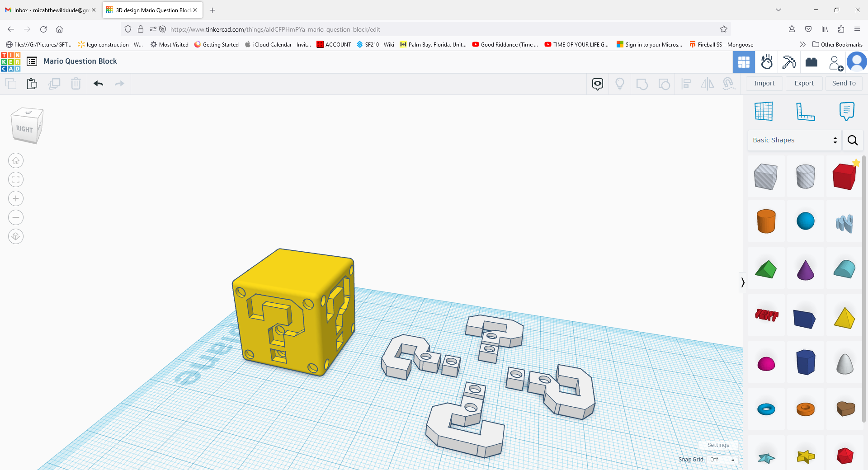Open the Snap Grid dropdown set to Off
The width and height of the screenshot is (868, 470).
722,459
